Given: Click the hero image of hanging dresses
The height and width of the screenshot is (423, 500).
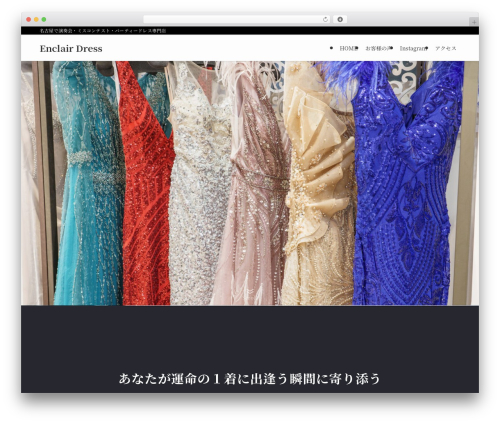Looking at the screenshot, I should pos(250,183).
